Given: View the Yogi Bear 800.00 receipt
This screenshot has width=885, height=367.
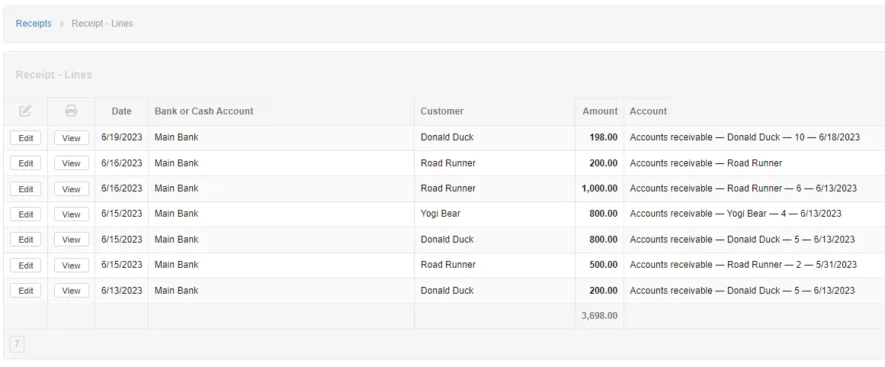Looking at the screenshot, I should point(71,215).
